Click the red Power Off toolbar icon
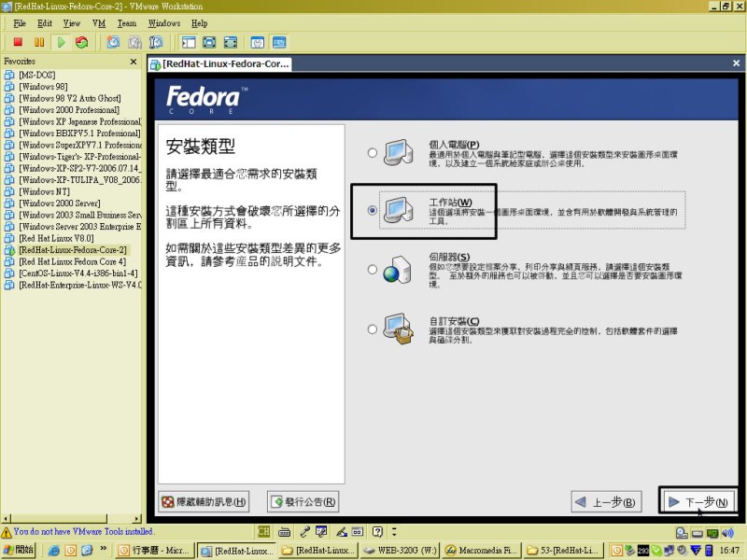 tap(18, 42)
